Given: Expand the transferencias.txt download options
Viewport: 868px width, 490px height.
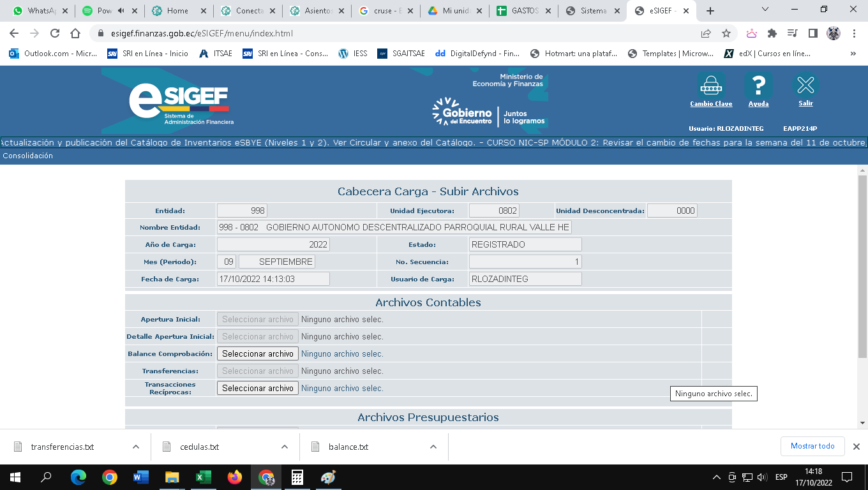Looking at the screenshot, I should 136,447.
